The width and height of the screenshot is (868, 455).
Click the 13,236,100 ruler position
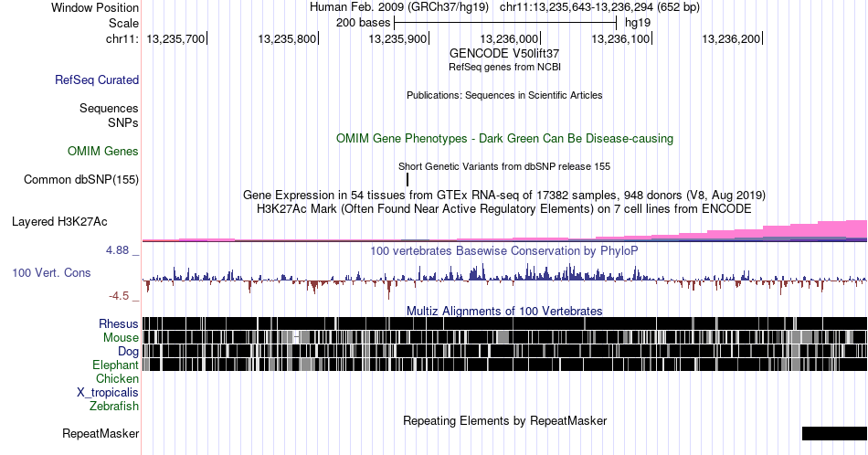(x=621, y=38)
